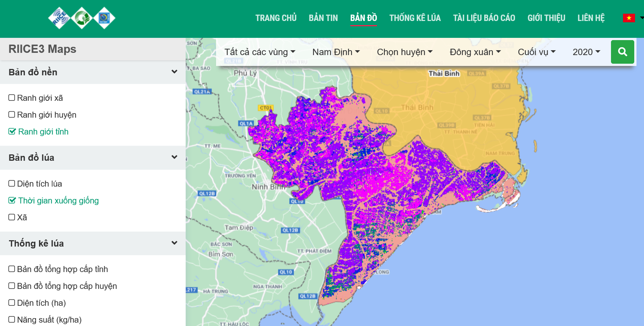Toggle the Diện tích lúa checkbox
Viewport: 644px width, 326px height.
12,184
